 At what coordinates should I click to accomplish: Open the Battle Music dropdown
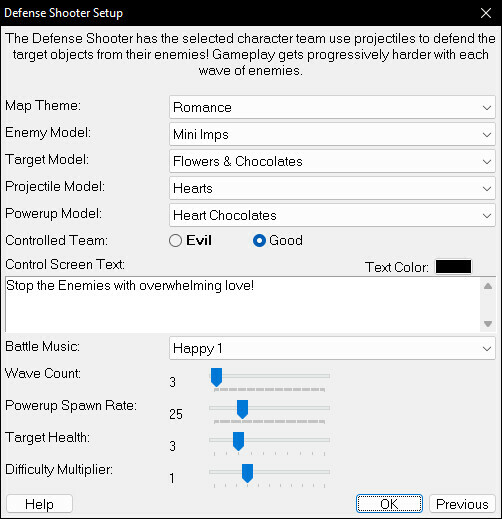(x=332, y=348)
